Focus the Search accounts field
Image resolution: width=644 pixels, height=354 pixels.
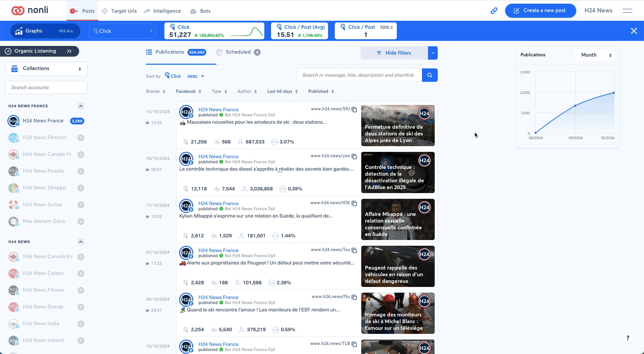point(46,87)
